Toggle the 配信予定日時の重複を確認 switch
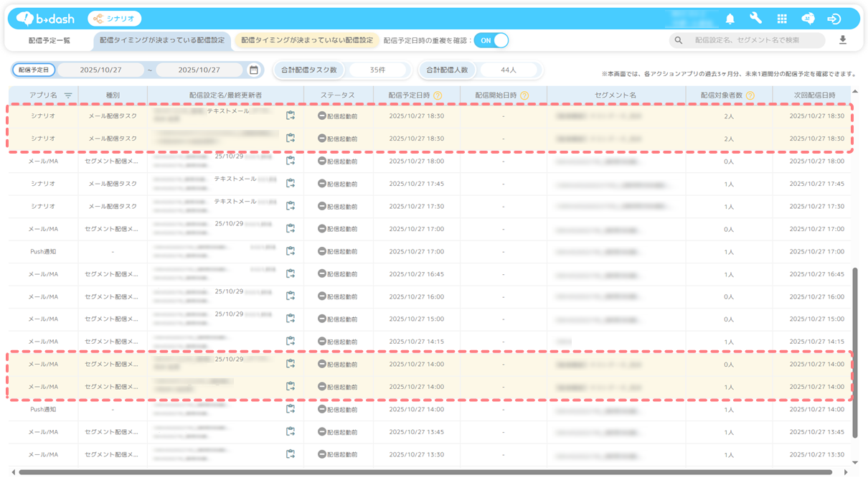This screenshot has width=868, height=488. (x=491, y=41)
